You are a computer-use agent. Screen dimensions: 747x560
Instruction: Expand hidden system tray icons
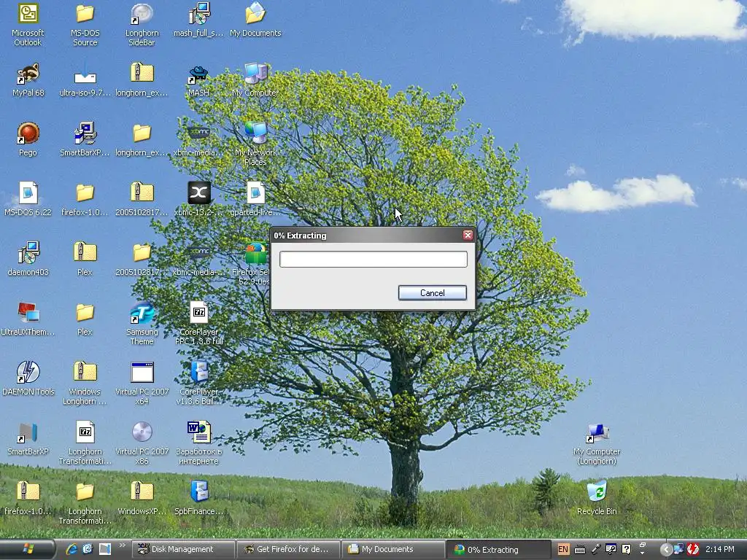point(667,550)
